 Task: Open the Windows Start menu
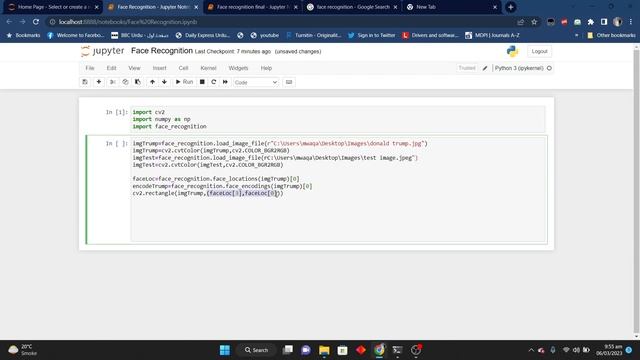tap(225, 350)
